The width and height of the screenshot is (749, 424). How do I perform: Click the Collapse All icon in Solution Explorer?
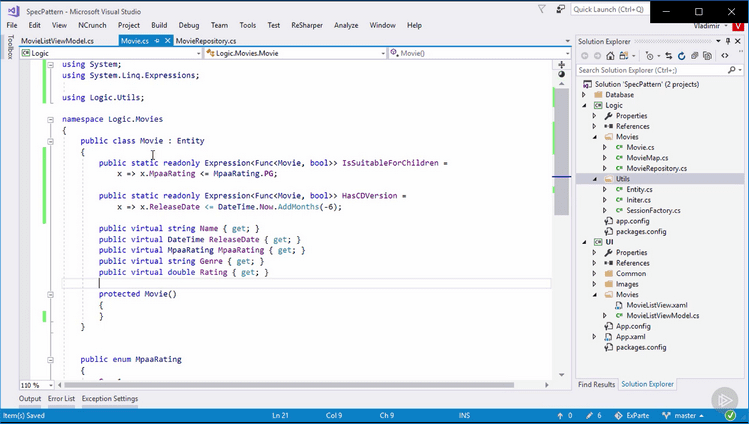coord(695,56)
